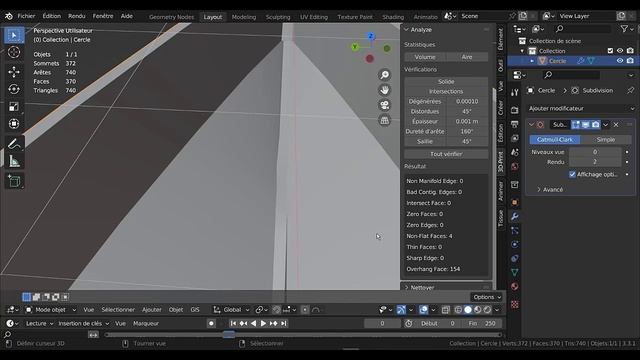
Task: Choose the Move tool in toolbar
Action: (14, 72)
